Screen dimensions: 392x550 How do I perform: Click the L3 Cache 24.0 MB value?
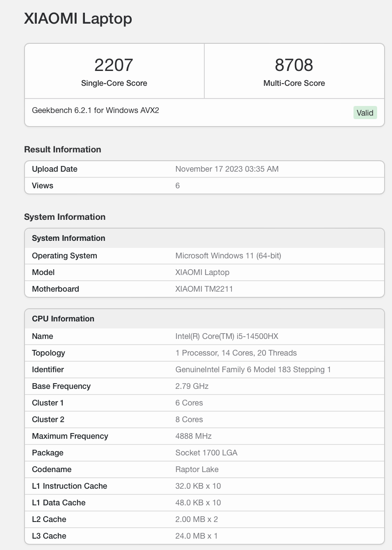point(196,536)
